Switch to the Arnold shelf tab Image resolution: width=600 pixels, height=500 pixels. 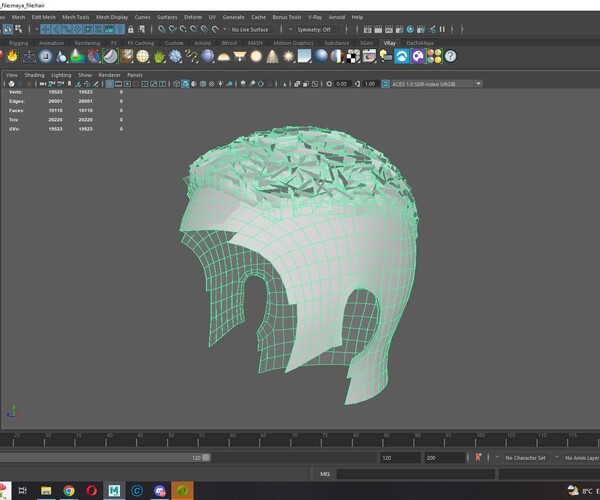tap(202, 43)
